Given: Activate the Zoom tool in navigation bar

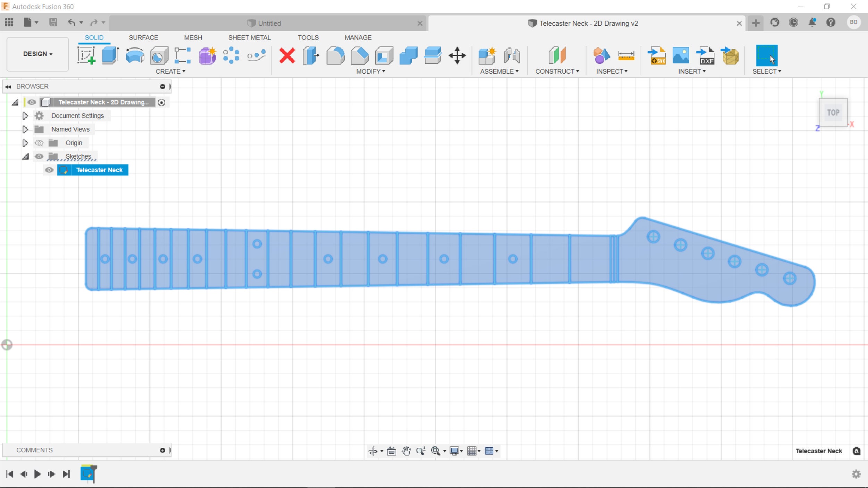Looking at the screenshot, I should coord(421,451).
